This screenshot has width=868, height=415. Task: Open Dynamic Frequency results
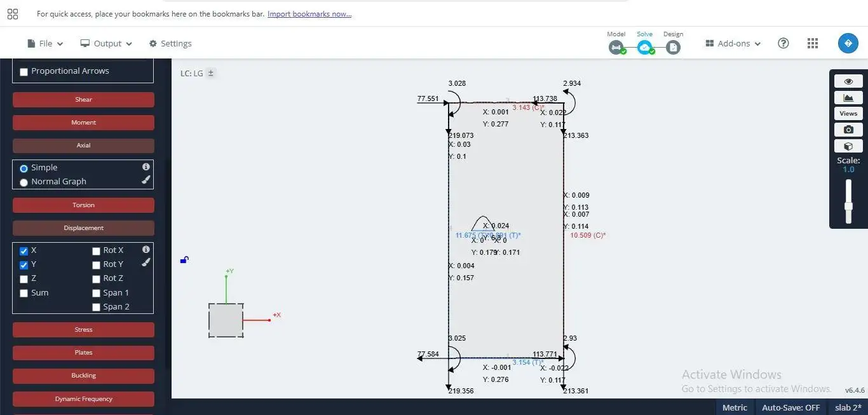(x=83, y=399)
